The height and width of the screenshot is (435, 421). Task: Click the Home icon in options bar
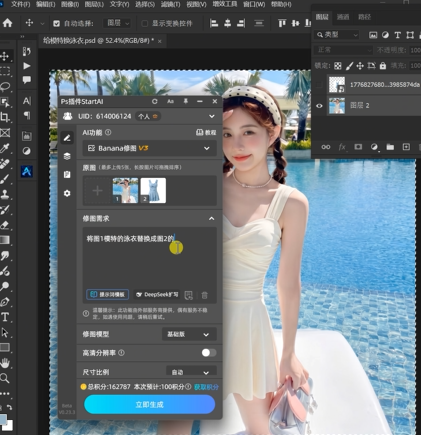tap(7, 23)
